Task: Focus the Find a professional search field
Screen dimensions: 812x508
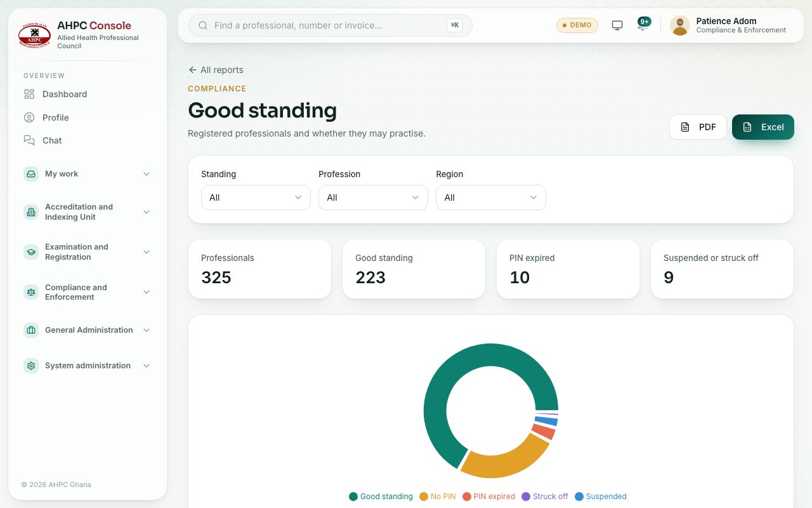Action: [x=331, y=25]
